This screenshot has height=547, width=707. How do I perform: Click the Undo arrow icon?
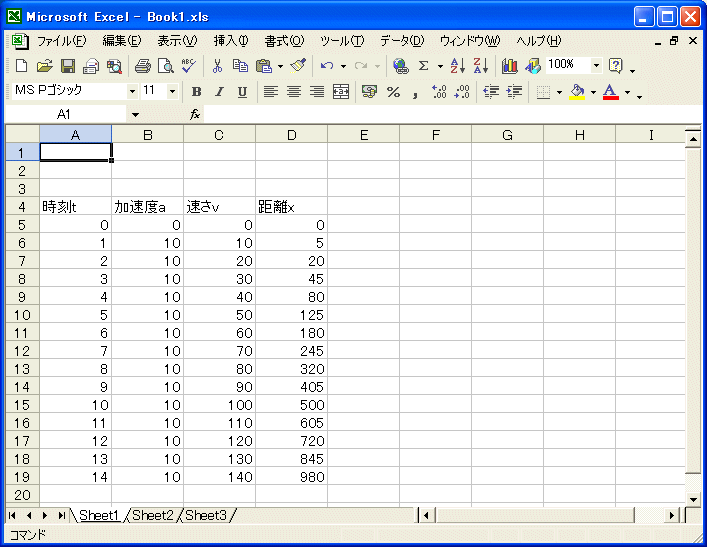pos(327,66)
